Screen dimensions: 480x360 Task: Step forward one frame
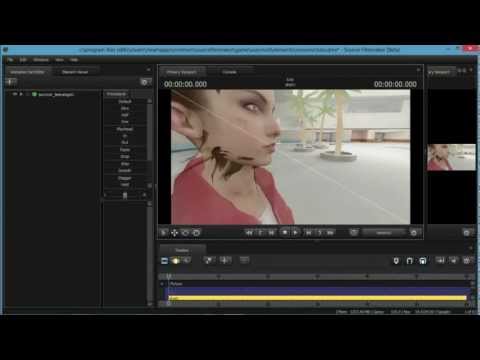(x=320, y=233)
